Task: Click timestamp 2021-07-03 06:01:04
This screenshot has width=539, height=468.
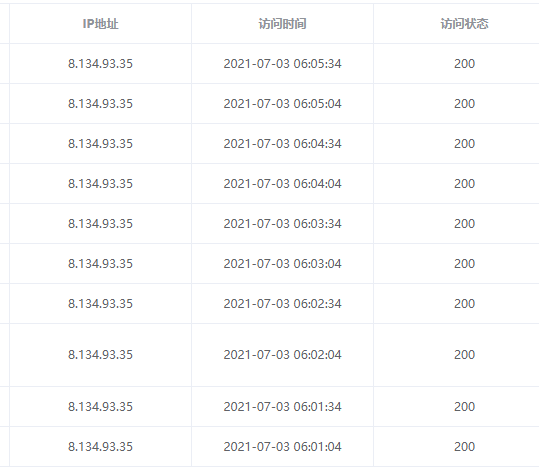Action: tap(282, 446)
